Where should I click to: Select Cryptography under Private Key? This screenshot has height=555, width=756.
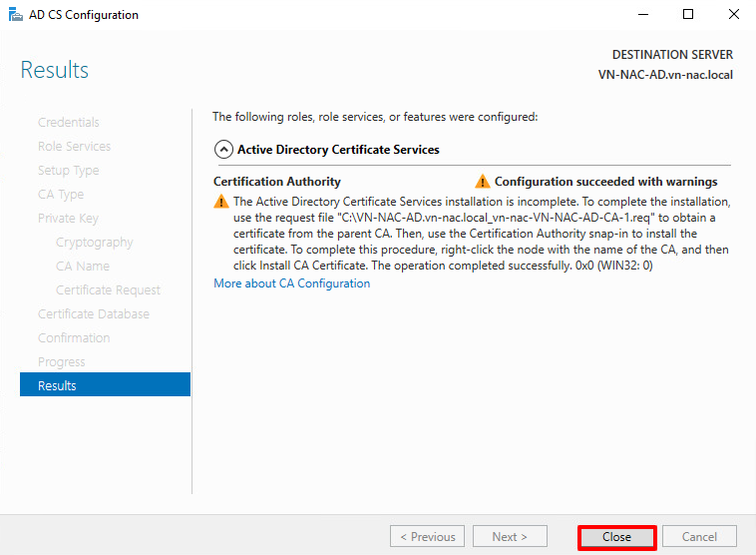click(94, 243)
